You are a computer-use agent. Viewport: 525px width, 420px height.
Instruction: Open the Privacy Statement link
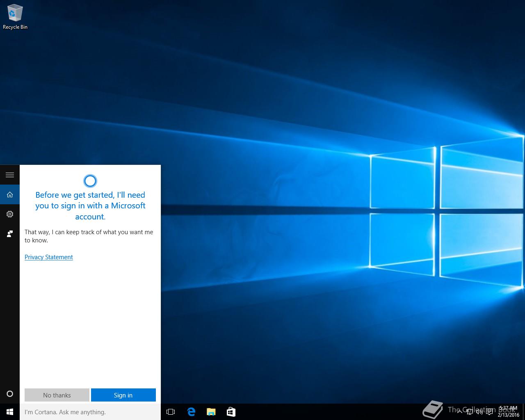pyautogui.click(x=49, y=257)
